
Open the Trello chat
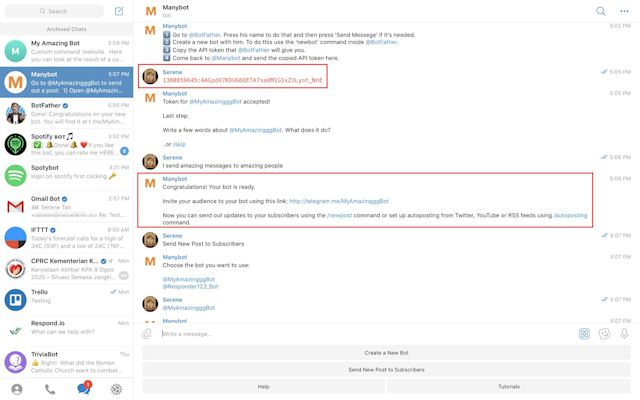(67, 300)
